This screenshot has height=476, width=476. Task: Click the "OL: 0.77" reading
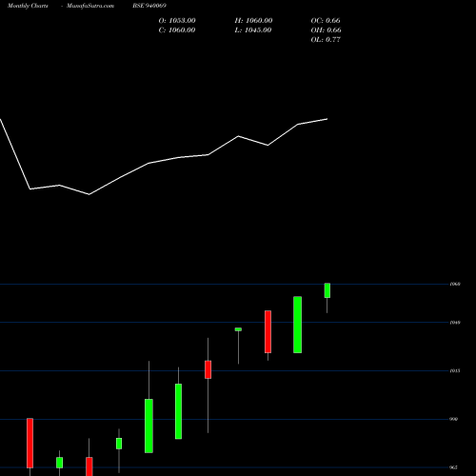pos(326,40)
